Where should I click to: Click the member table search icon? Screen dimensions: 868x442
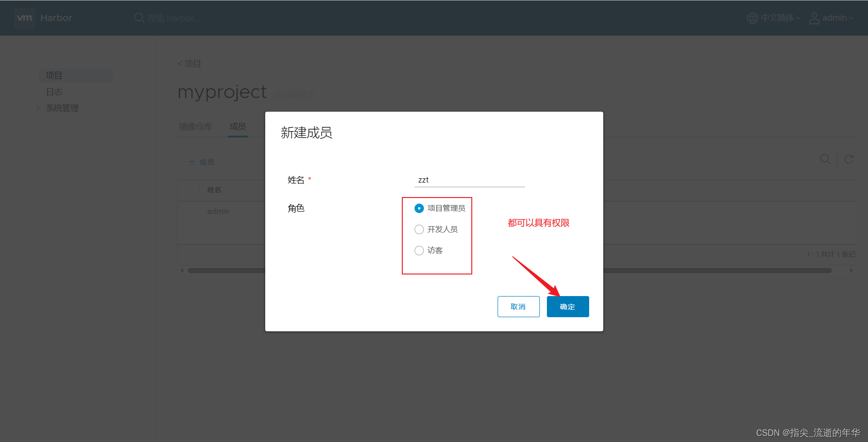825,159
